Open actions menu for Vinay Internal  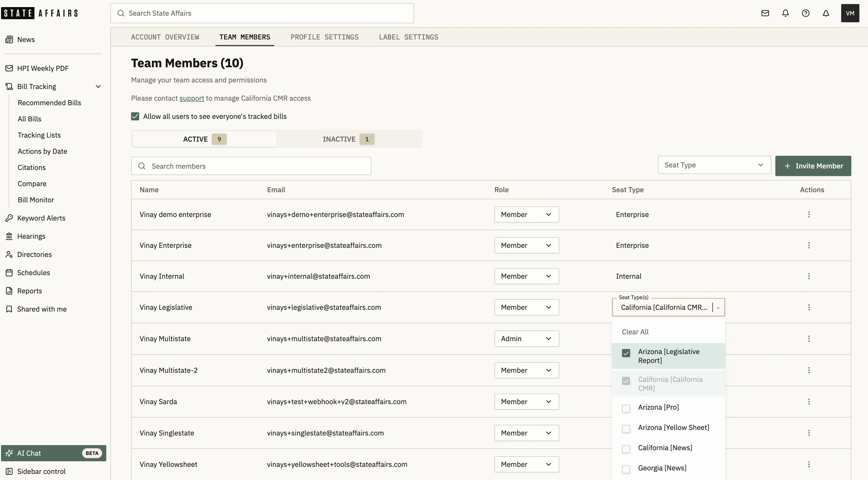click(x=809, y=276)
